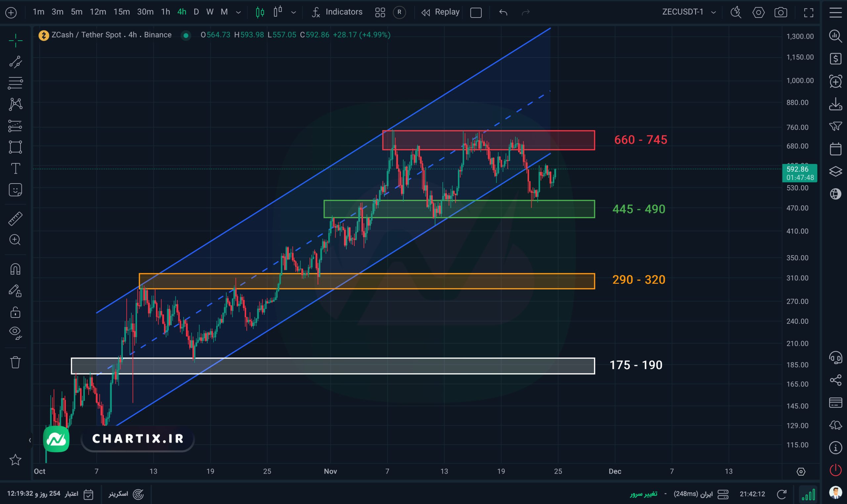Image resolution: width=847 pixels, height=504 pixels.
Task: Toggle magnet snapping mode
Action: (x=15, y=269)
